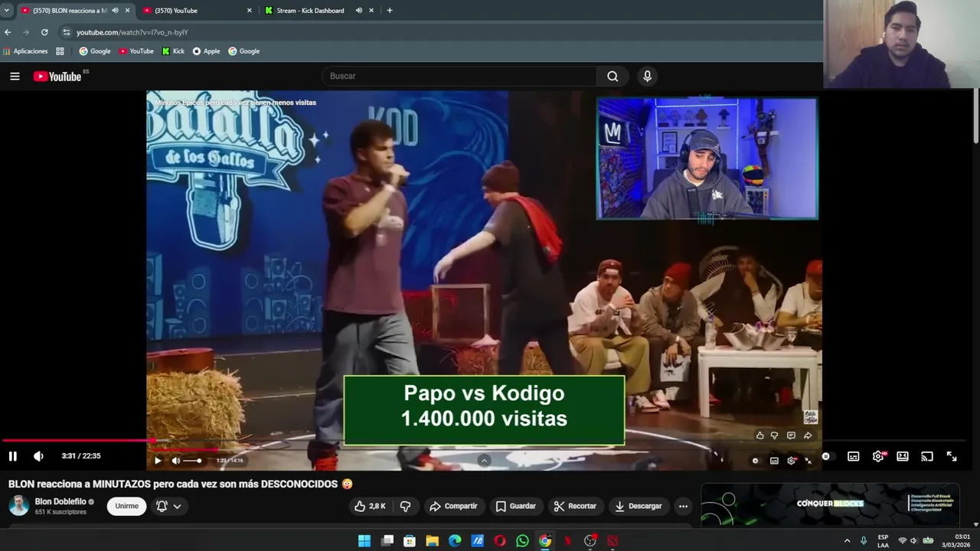Viewport: 980px width, 551px height.
Task: Open the three-dot more actions menu
Action: pyautogui.click(x=683, y=506)
